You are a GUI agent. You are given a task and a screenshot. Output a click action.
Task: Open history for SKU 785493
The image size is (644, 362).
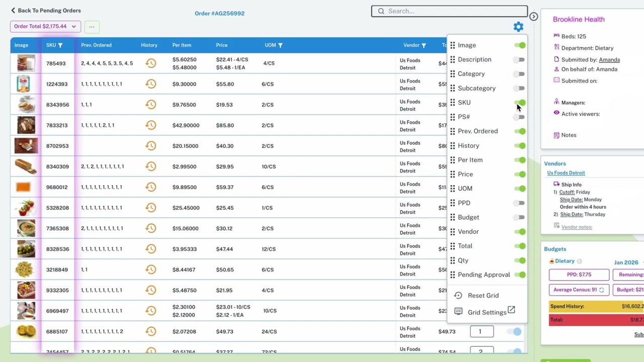coord(150,63)
